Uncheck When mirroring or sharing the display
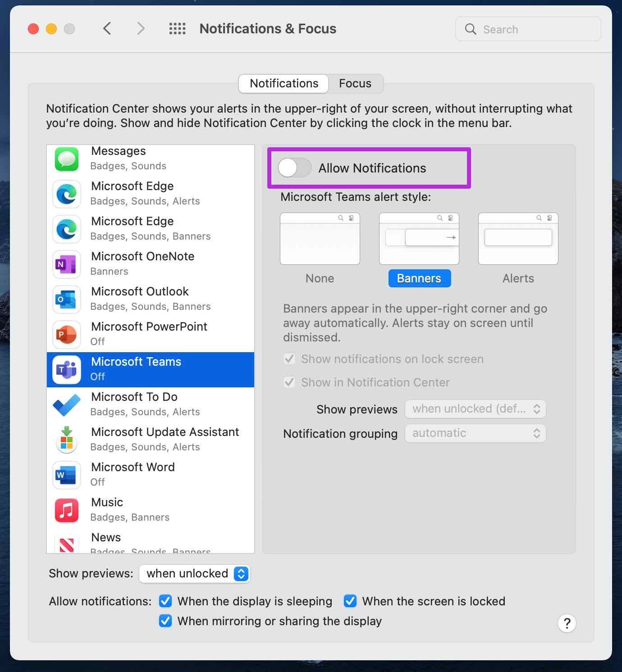This screenshot has height=672, width=622. point(165,621)
